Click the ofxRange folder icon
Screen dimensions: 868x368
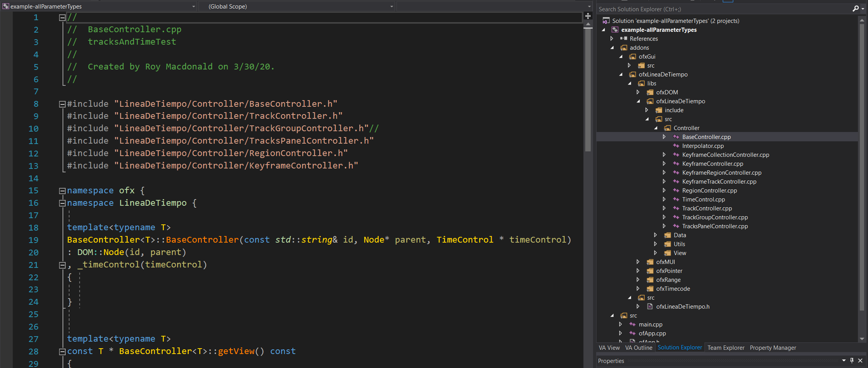(650, 279)
